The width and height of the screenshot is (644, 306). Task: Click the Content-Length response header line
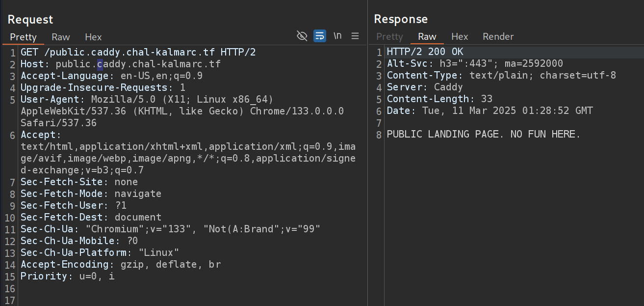[439, 99]
